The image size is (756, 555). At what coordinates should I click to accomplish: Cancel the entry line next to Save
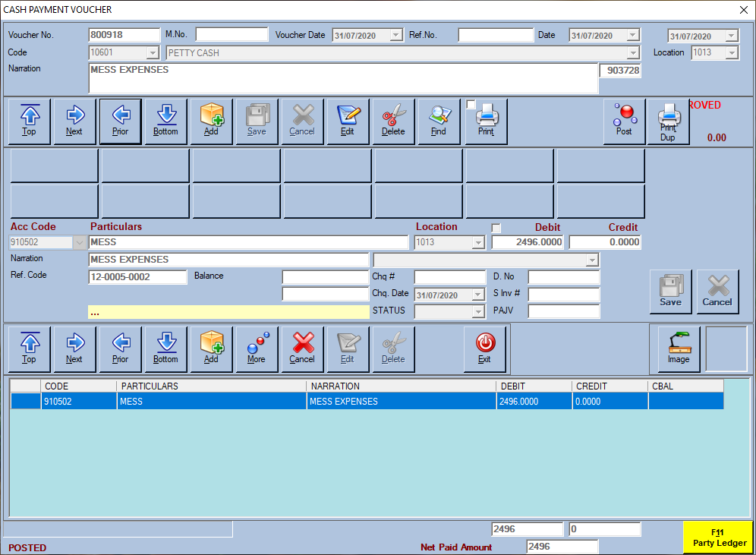717,292
